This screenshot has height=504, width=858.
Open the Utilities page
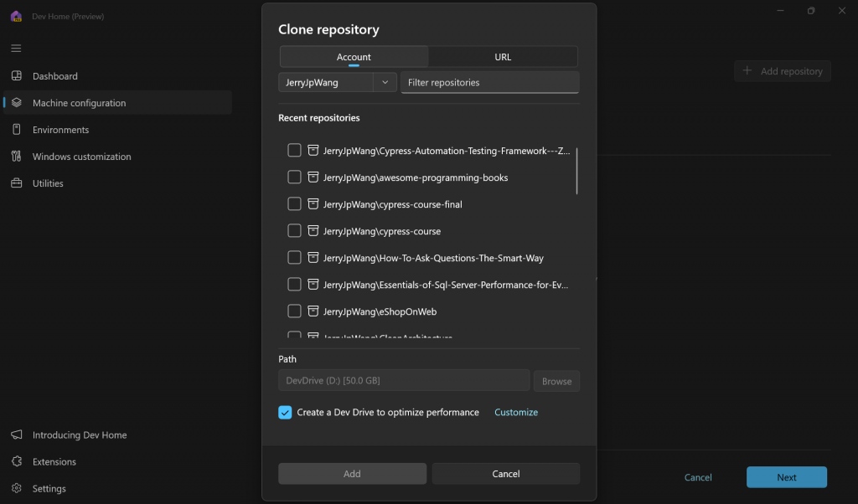tap(117, 183)
